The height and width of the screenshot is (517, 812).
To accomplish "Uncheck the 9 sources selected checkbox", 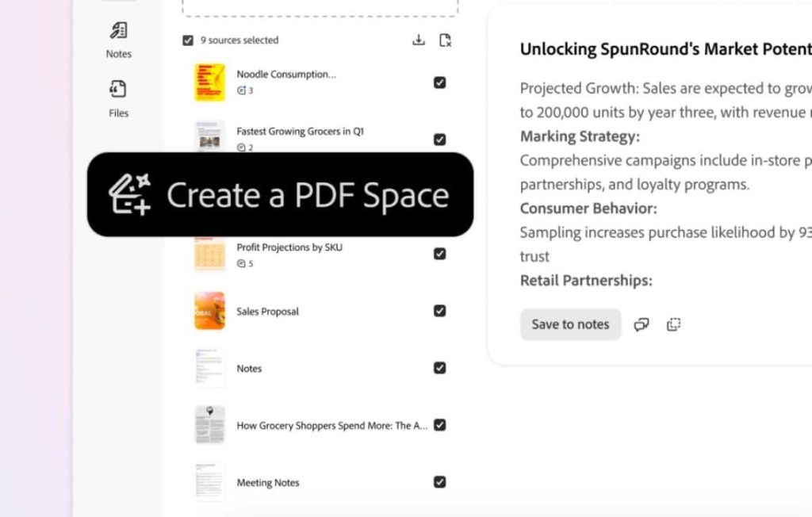I will tap(188, 40).
